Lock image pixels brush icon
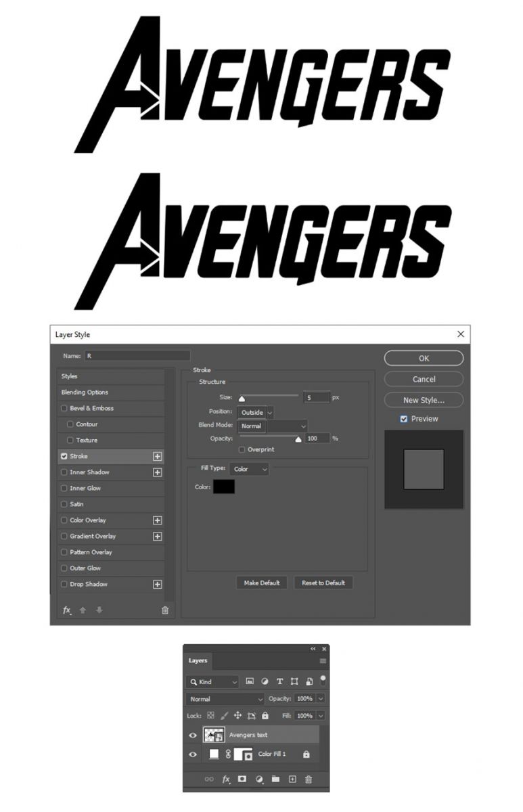523x812 pixels. pyautogui.click(x=224, y=715)
